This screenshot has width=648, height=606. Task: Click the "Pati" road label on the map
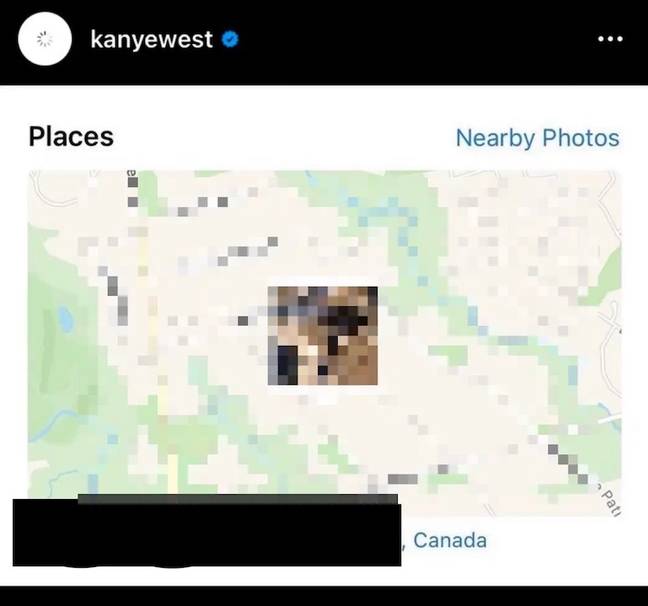[610, 501]
